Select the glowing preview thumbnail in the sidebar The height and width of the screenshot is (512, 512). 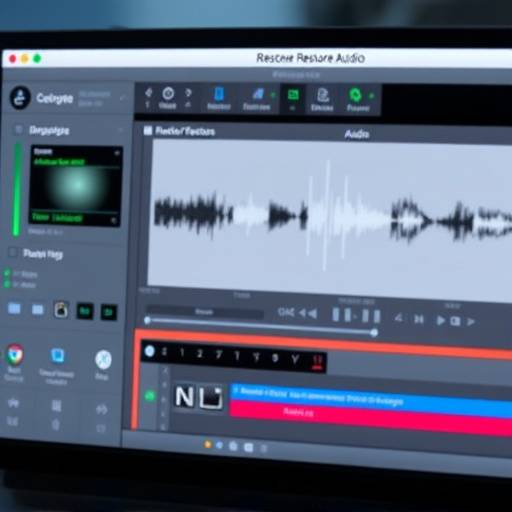tap(75, 186)
